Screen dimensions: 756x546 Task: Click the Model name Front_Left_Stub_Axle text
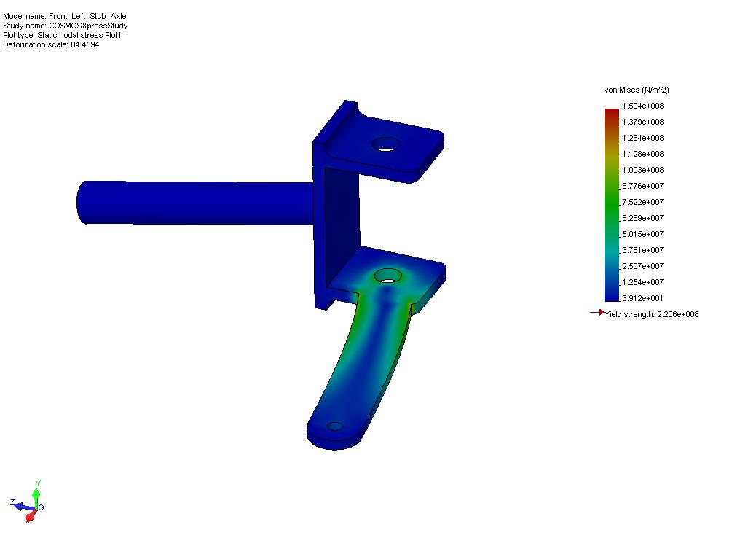click(65, 16)
